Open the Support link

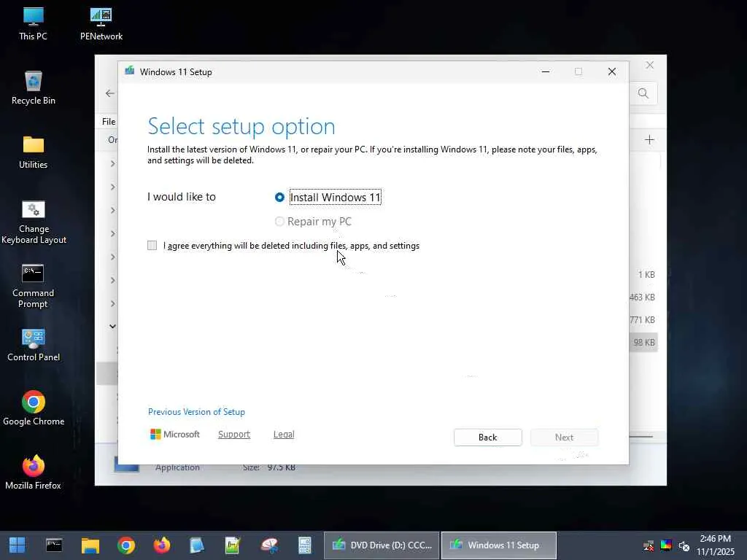[x=234, y=435]
